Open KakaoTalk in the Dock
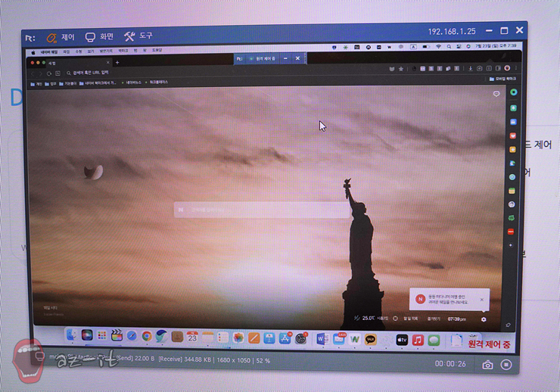The image size is (560, 392). coord(370,339)
